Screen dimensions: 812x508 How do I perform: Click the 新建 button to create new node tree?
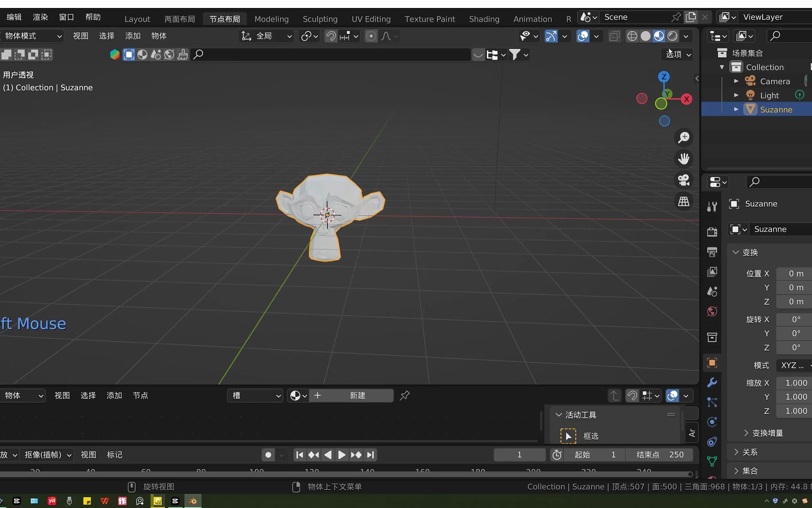click(357, 396)
